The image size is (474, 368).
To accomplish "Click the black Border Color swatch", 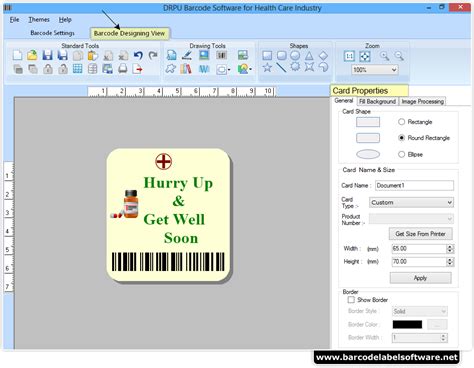I will coord(407,324).
